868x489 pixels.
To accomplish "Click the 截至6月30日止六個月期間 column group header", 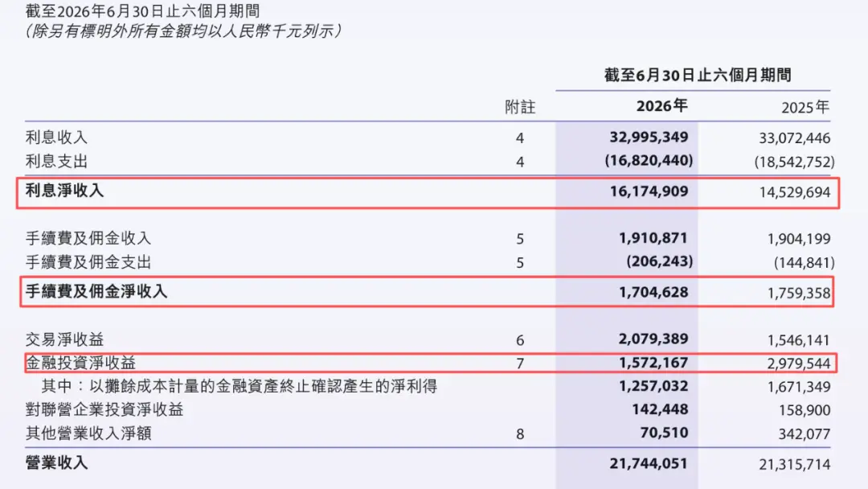I will pyautogui.click(x=698, y=75).
